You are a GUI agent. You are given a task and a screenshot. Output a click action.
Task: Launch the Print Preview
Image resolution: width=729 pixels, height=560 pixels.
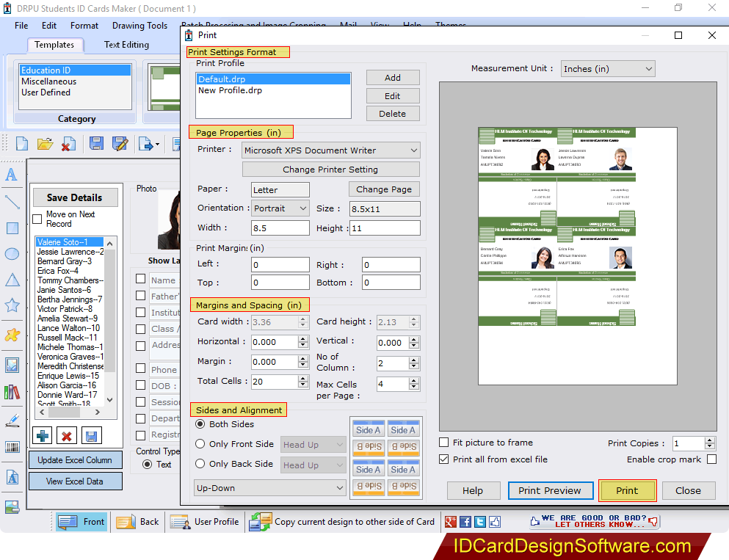(x=551, y=490)
